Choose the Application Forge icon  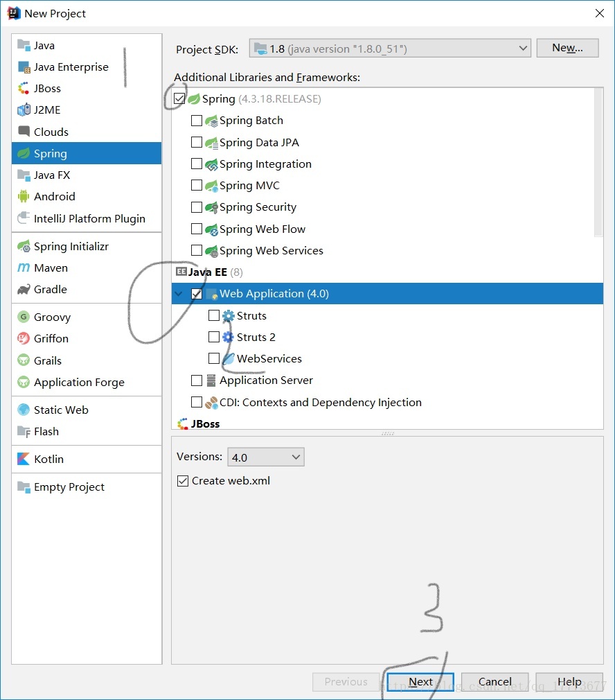23,382
